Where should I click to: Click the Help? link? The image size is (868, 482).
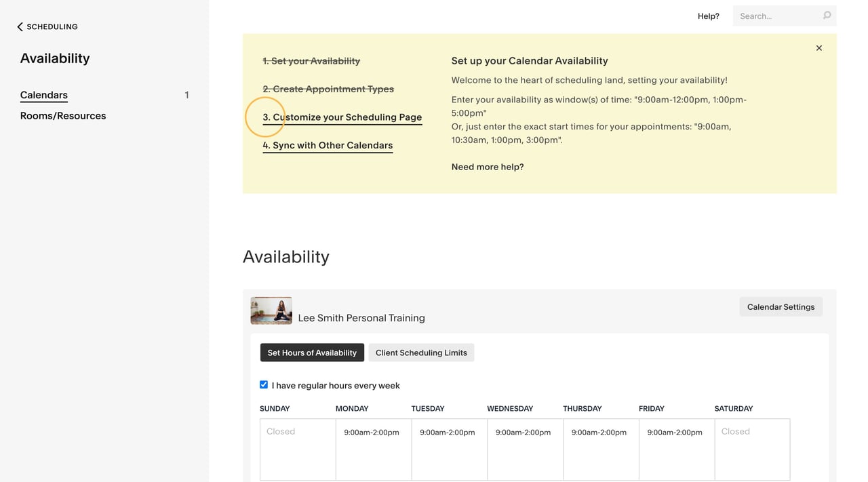tap(708, 16)
